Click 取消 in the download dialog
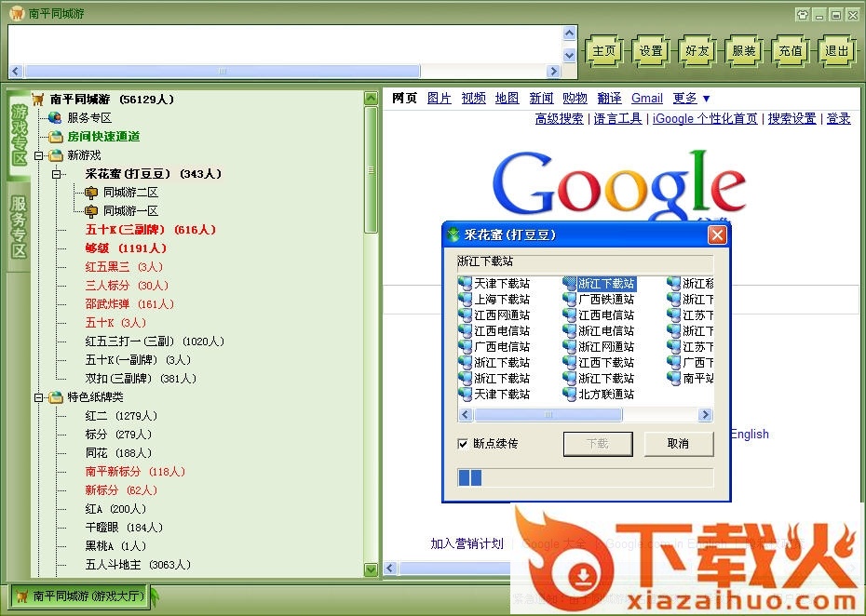Screen dimensions: 866x616 pyautogui.click(x=679, y=444)
